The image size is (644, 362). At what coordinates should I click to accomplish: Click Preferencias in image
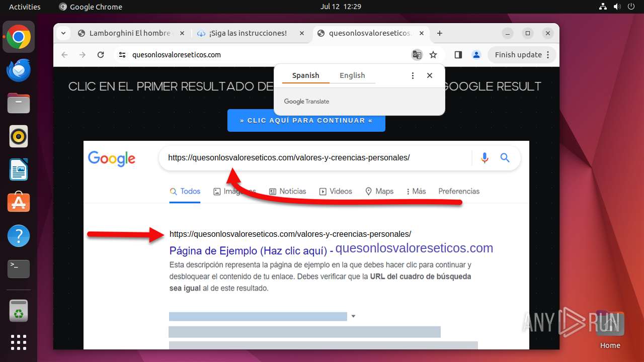(459, 192)
